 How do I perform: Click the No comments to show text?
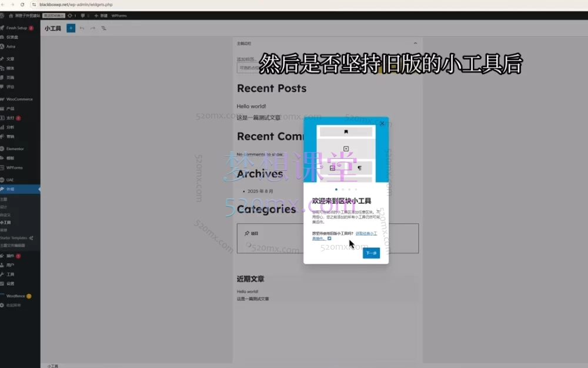tap(260, 154)
